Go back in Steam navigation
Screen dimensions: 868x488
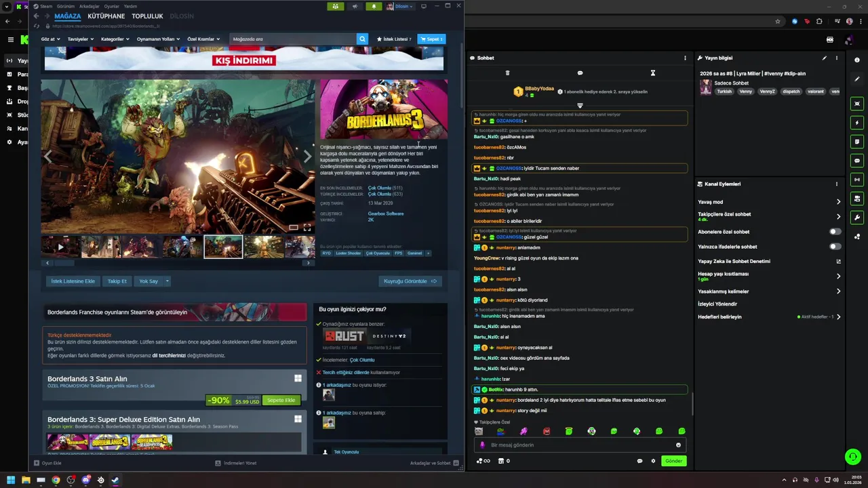tap(36, 16)
